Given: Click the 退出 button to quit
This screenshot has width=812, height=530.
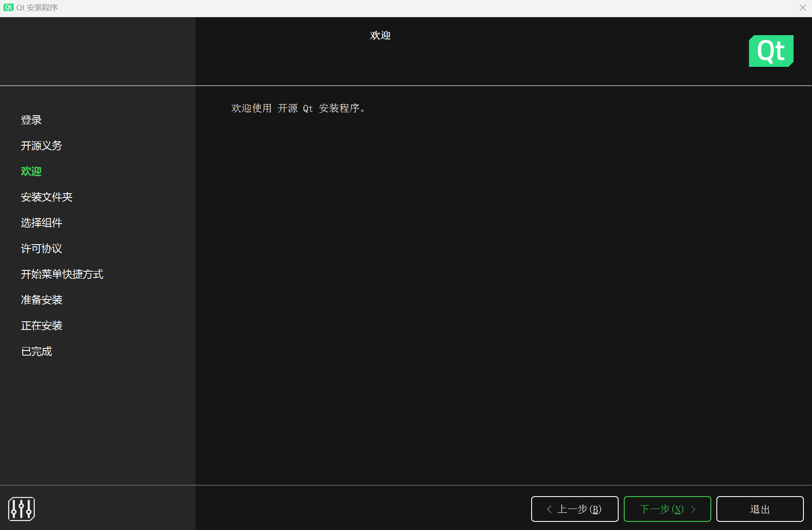Looking at the screenshot, I should (x=760, y=509).
